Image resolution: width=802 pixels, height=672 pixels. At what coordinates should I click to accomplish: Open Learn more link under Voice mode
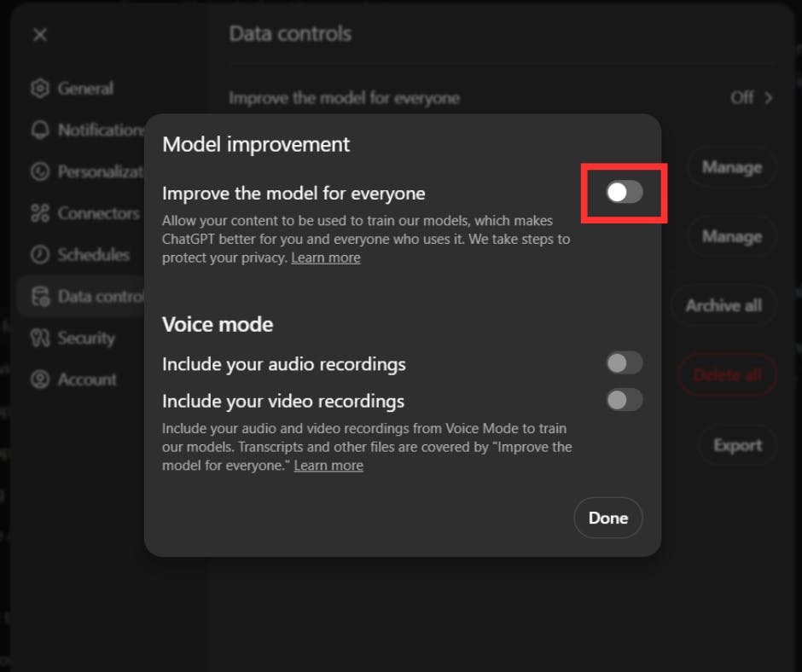328,466
